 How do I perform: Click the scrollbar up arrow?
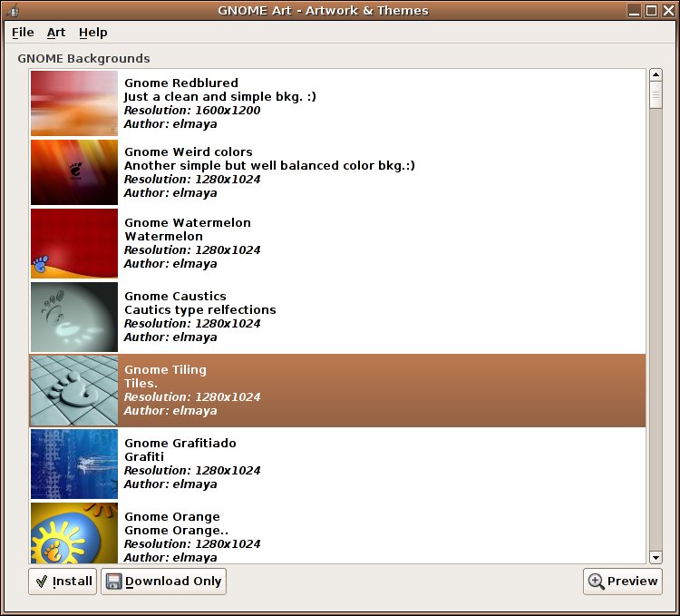(x=656, y=74)
